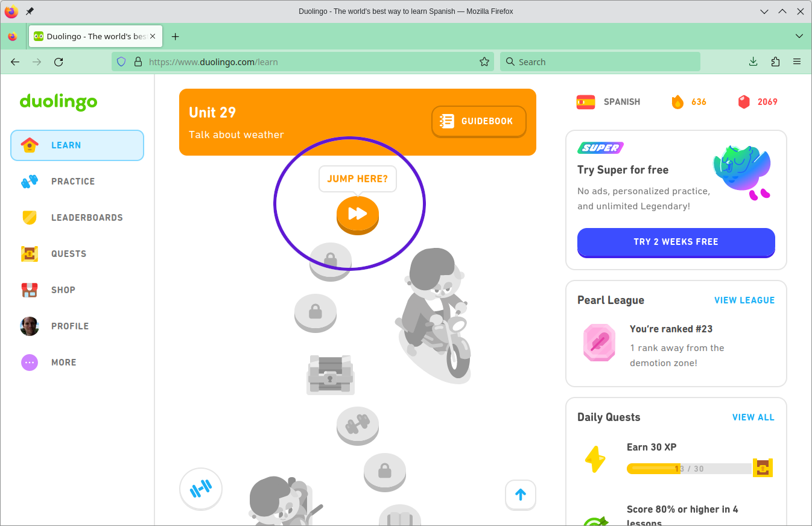Viewport: 812px width, 526px height.
Task: Click the locked lesson node below dumbbell node
Action: click(385, 472)
